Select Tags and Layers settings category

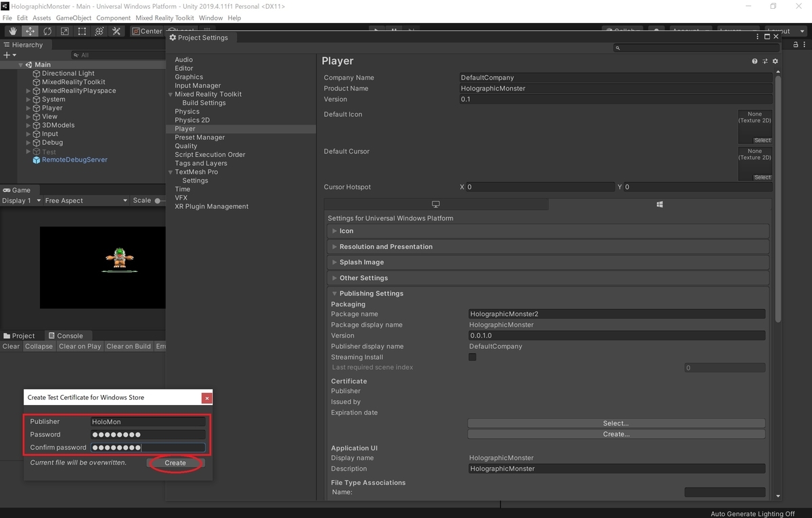pos(201,164)
